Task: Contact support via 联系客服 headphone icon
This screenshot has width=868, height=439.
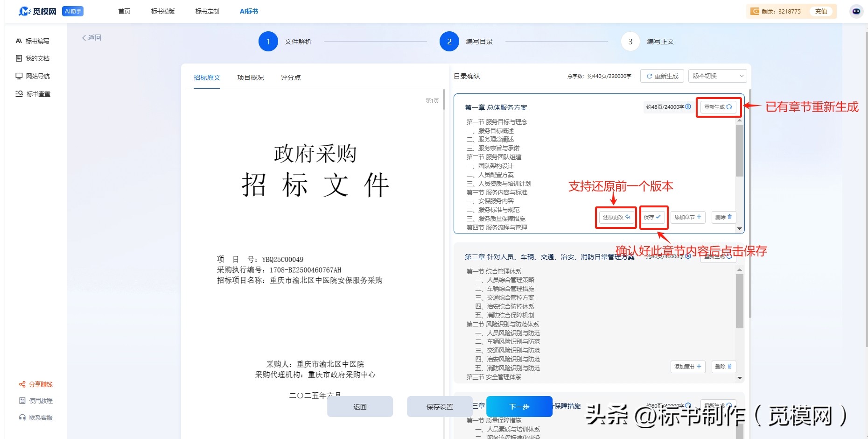Action: (21, 417)
